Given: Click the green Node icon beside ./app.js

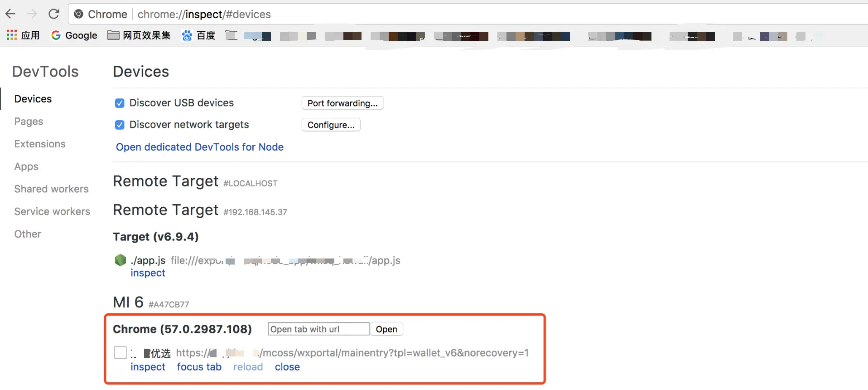Looking at the screenshot, I should 120,260.
